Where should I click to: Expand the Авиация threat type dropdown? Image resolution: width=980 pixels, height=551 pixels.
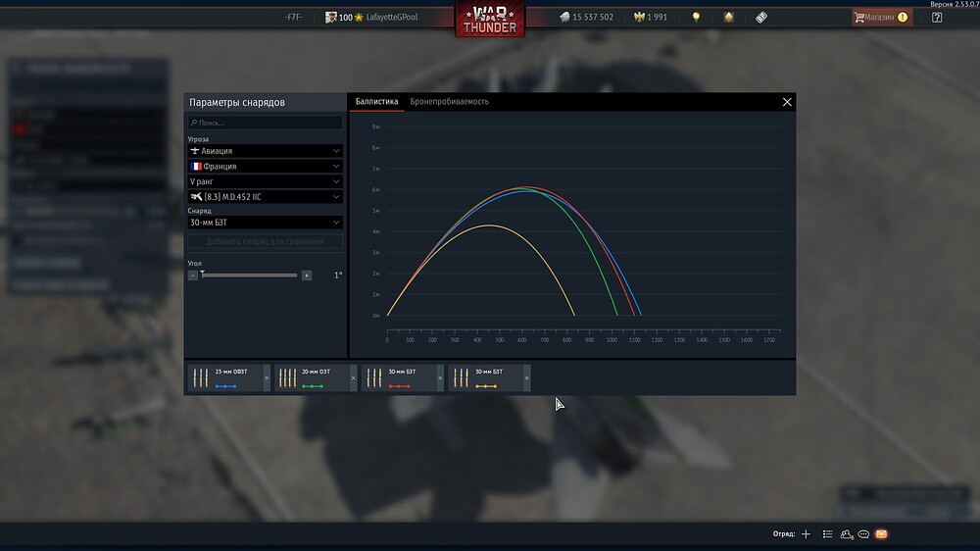pyautogui.click(x=266, y=151)
